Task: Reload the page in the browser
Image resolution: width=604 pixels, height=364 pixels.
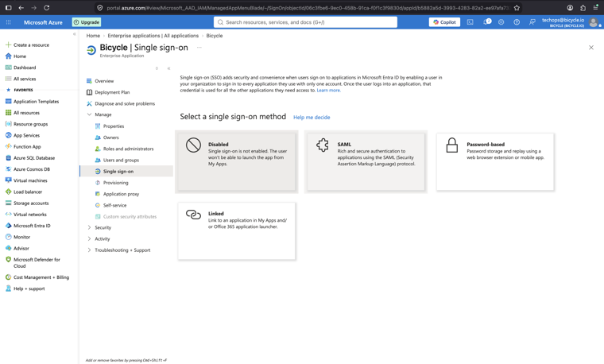Action: point(47,8)
